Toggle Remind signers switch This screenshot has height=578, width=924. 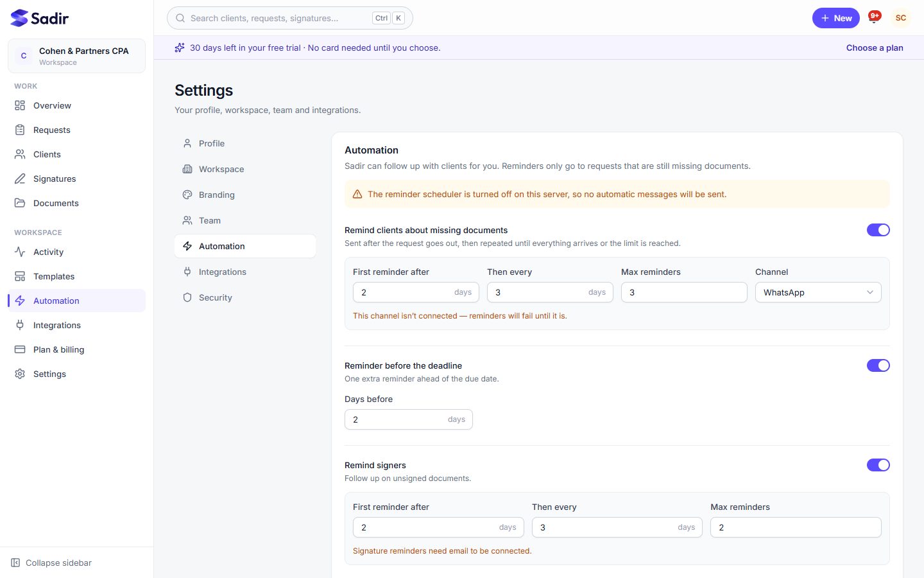(x=878, y=465)
